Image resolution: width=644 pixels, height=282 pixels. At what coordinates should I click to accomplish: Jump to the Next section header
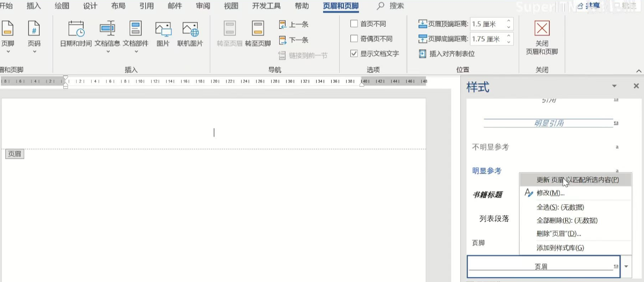[294, 40]
